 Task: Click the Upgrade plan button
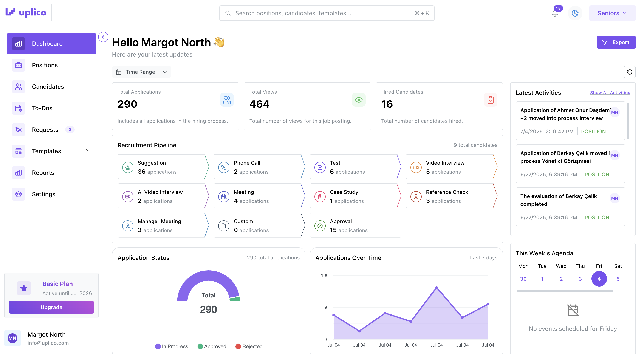click(x=51, y=307)
